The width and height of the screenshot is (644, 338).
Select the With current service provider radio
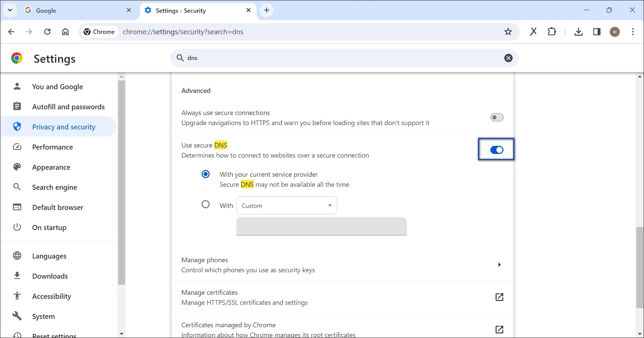coord(206,174)
